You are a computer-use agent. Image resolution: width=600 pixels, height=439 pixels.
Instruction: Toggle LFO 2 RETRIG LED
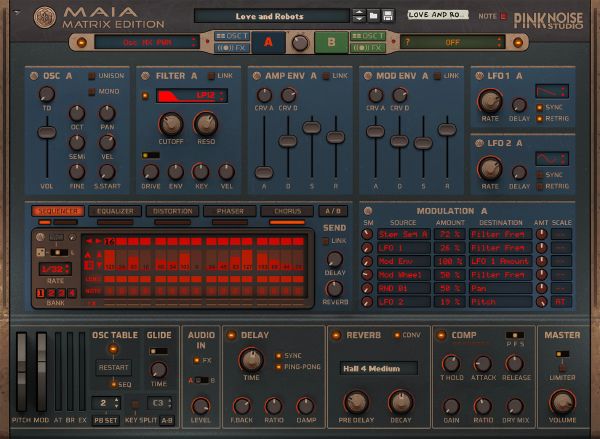pyautogui.click(x=540, y=186)
